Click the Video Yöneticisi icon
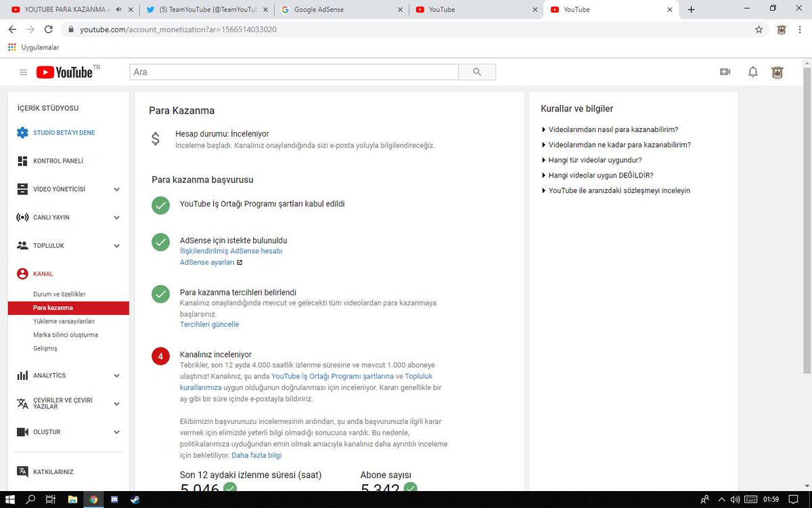Image resolution: width=812 pixels, height=508 pixels. click(x=22, y=189)
